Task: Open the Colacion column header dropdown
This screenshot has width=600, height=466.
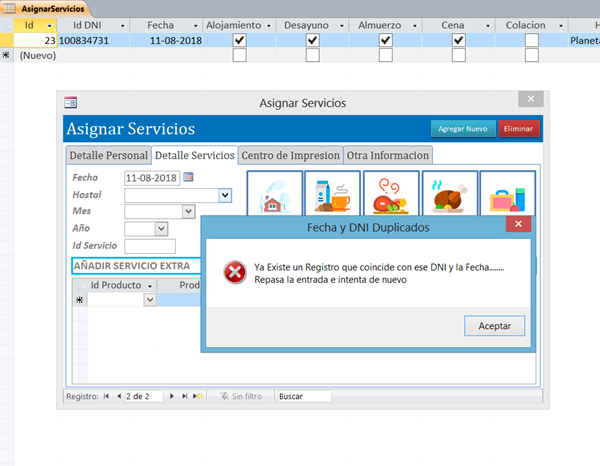Action: pyautogui.click(x=561, y=26)
